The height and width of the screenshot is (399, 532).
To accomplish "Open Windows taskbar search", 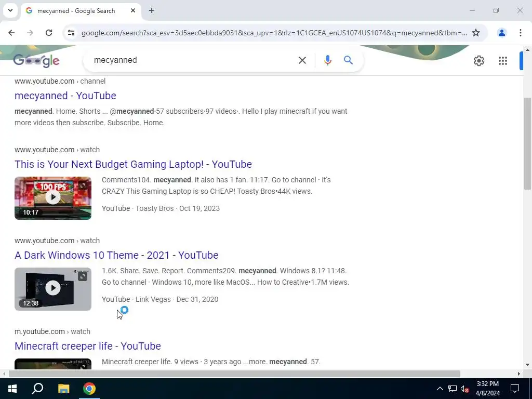I will click(x=37, y=389).
